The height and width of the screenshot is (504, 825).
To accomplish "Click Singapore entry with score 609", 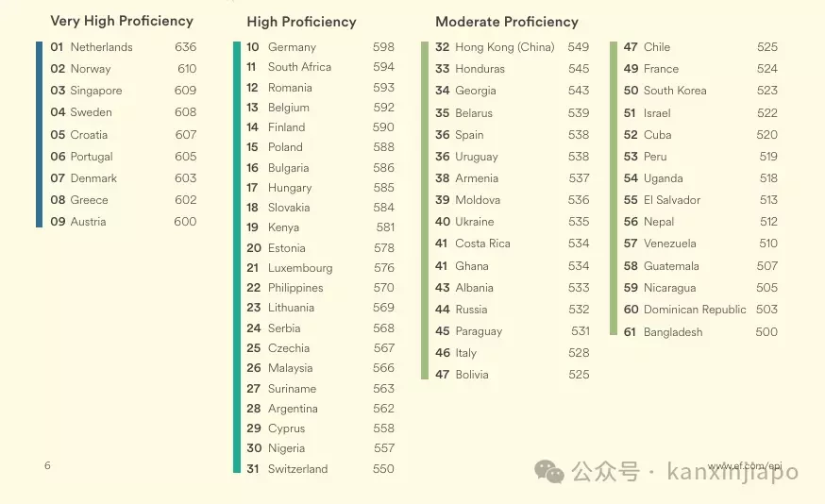I will (123, 91).
